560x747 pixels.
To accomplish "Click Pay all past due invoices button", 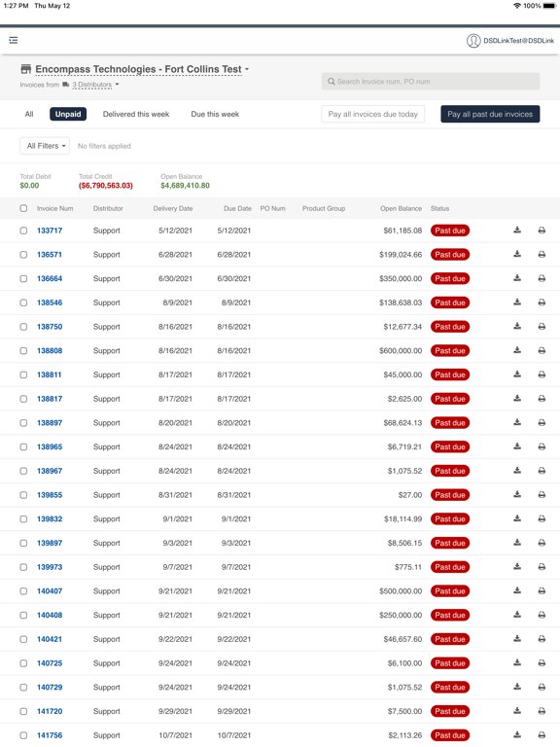I will (490, 114).
